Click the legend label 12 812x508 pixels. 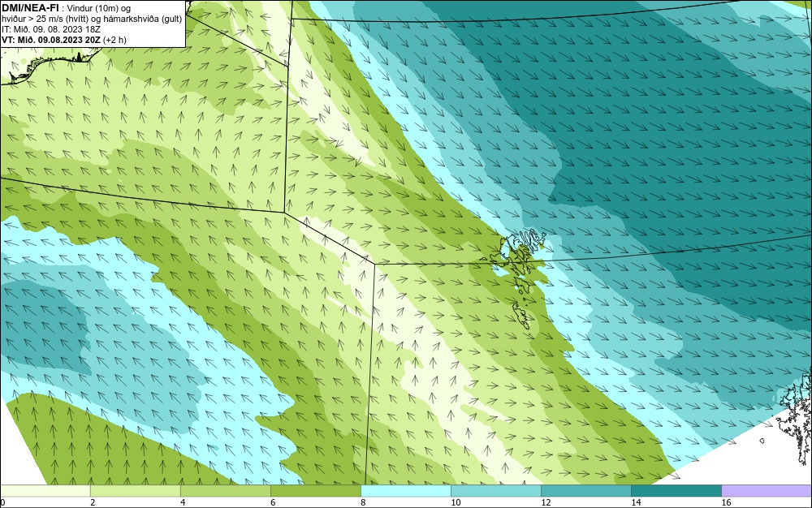click(x=546, y=502)
